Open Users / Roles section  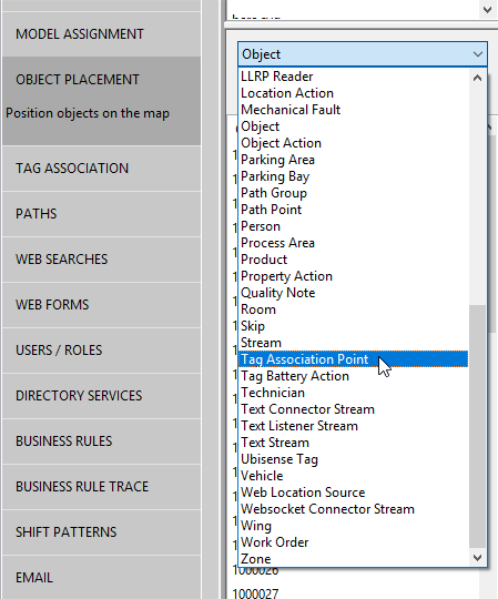pyautogui.click(x=101, y=350)
